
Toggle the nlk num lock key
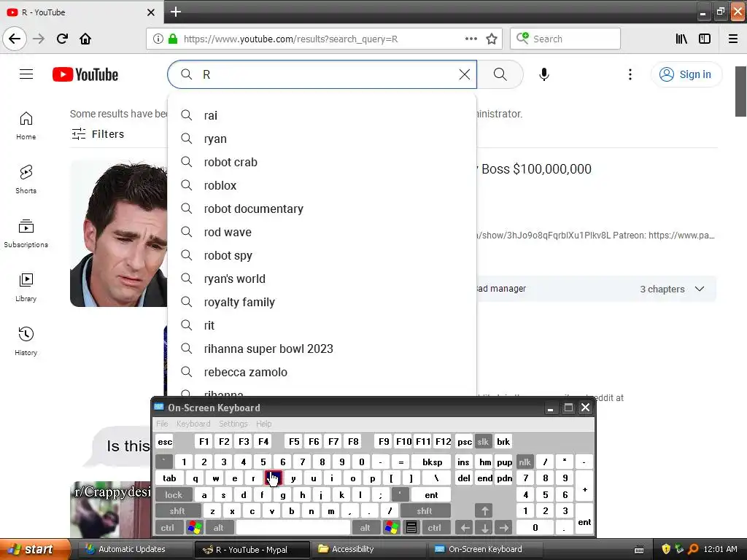tap(525, 462)
